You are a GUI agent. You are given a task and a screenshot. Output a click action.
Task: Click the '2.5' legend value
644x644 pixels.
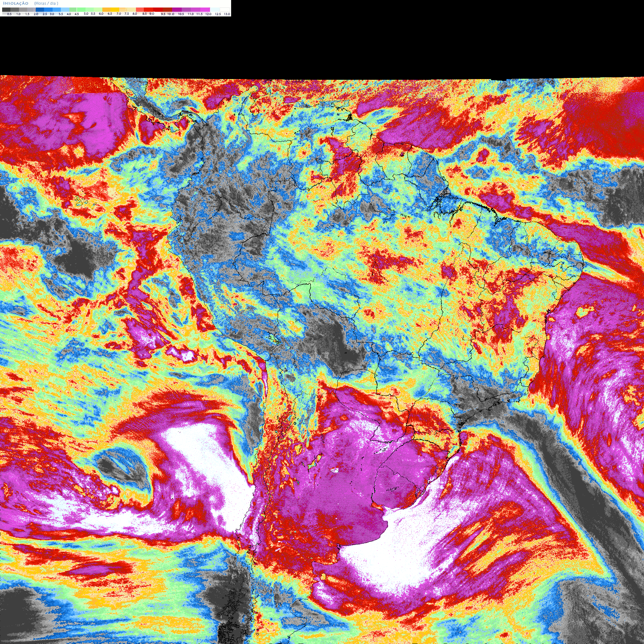[45, 14]
